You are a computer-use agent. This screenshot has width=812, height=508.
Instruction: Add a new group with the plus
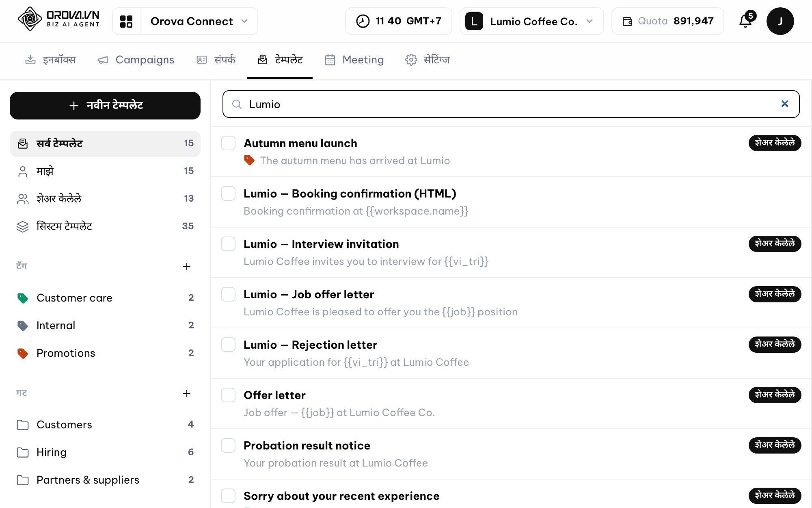[187, 393]
